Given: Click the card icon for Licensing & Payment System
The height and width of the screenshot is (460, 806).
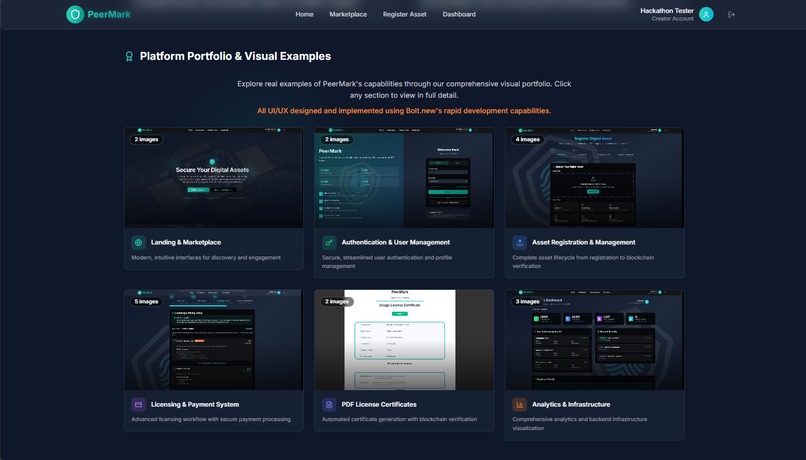Looking at the screenshot, I should (x=138, y=404).
